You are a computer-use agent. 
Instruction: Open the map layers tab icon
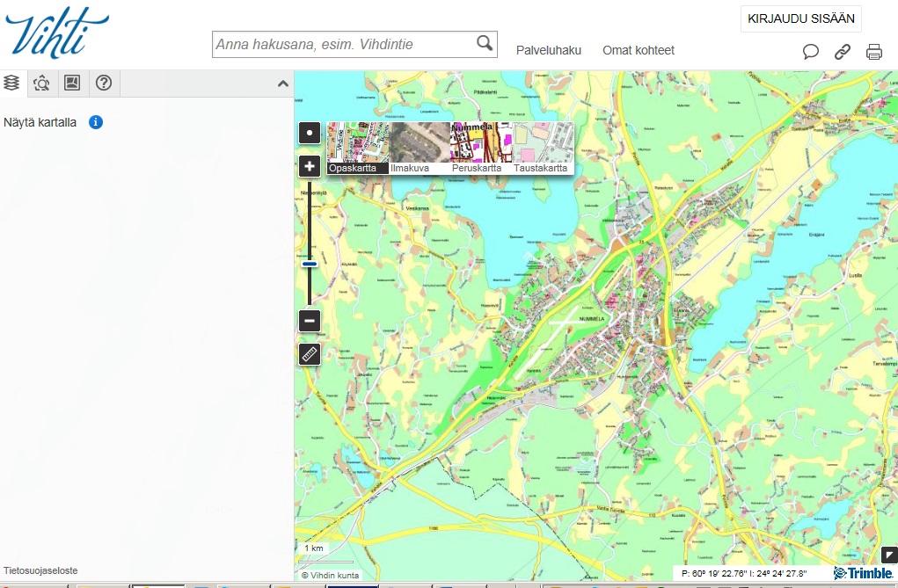[11, 83]
